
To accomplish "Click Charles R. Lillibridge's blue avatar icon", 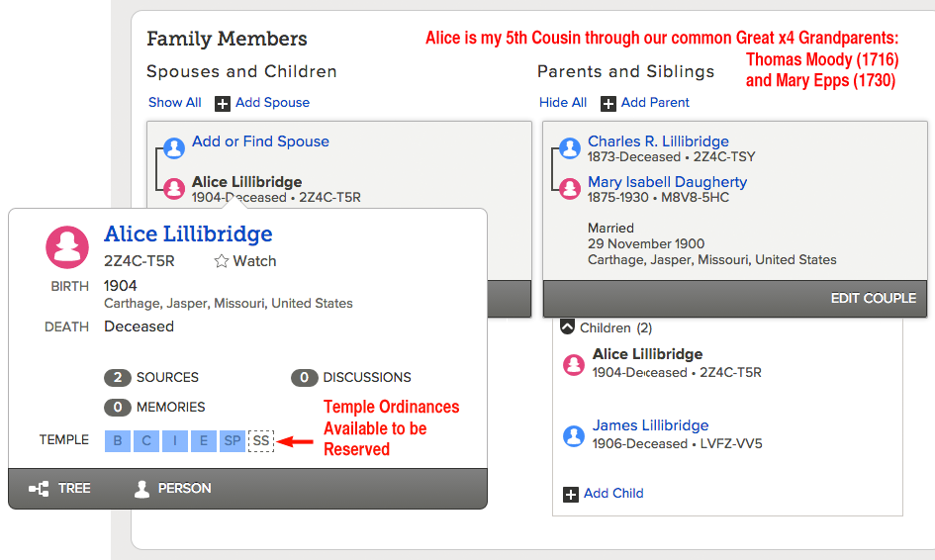I will coord(570,147).
